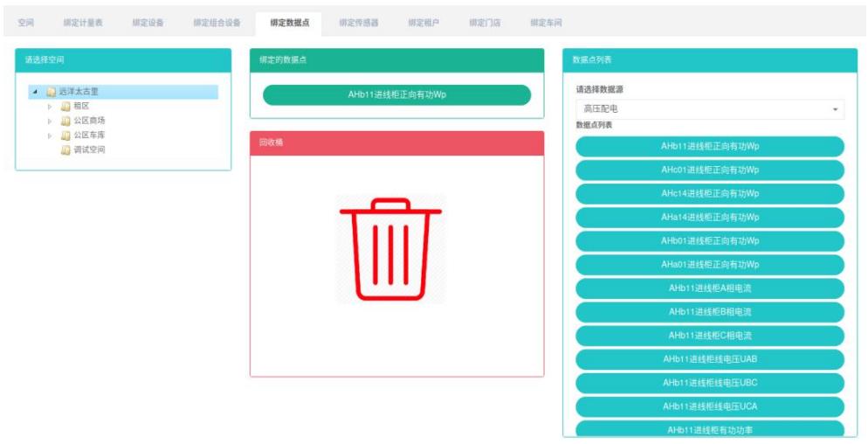Collapse the 远洋太古里 tree node arrow

coord(36,92)
